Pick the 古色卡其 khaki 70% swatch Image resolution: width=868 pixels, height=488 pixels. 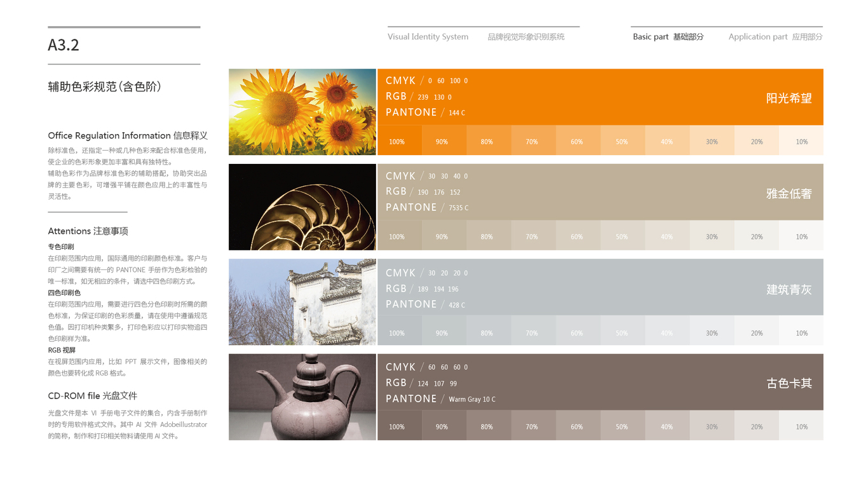tap(534, 425)
